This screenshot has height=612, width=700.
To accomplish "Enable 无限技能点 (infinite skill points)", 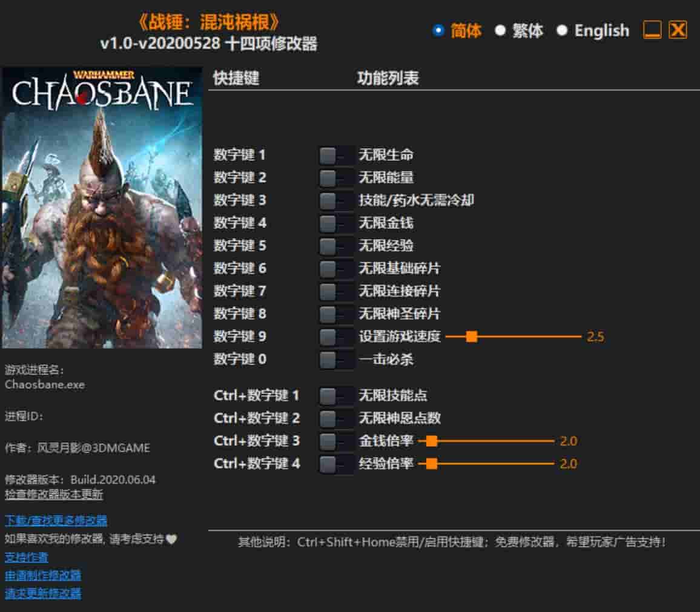I will tap(335, 395).
